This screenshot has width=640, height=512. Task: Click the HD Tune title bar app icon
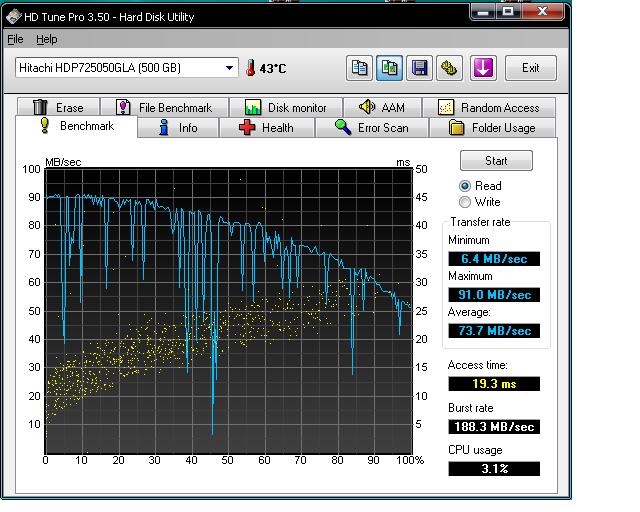[14, 17]
